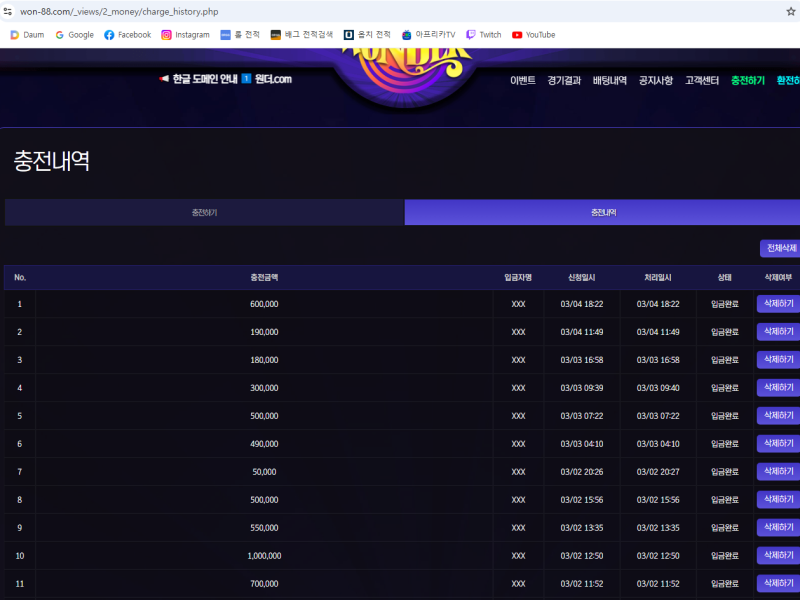
Task: Open the 아프리카TV bookmark
Action: pyautogui.click(x=428, y=35)
